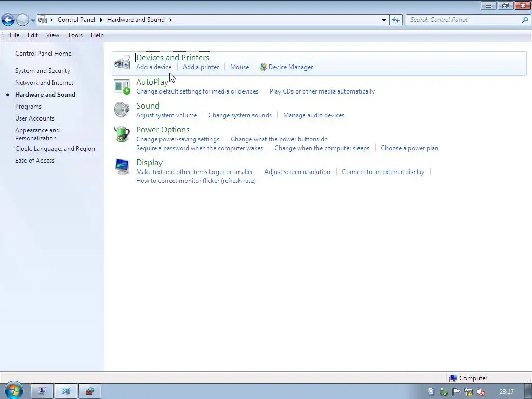
Task: Click Manage audio devices link
Action: tap(314, 115)
